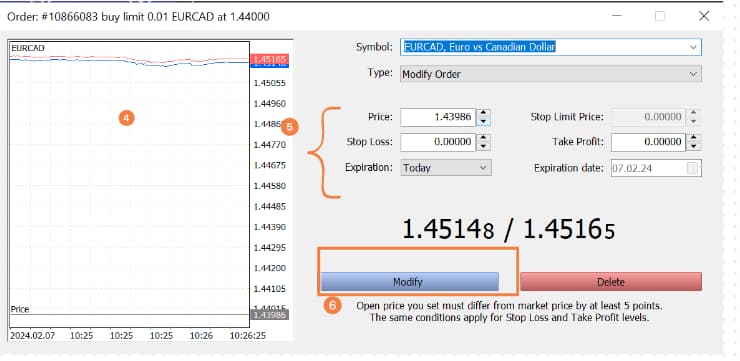Screen dimensions: 740x361
Task: Click the red ask price label 1.45165
Action: (269, 59)
